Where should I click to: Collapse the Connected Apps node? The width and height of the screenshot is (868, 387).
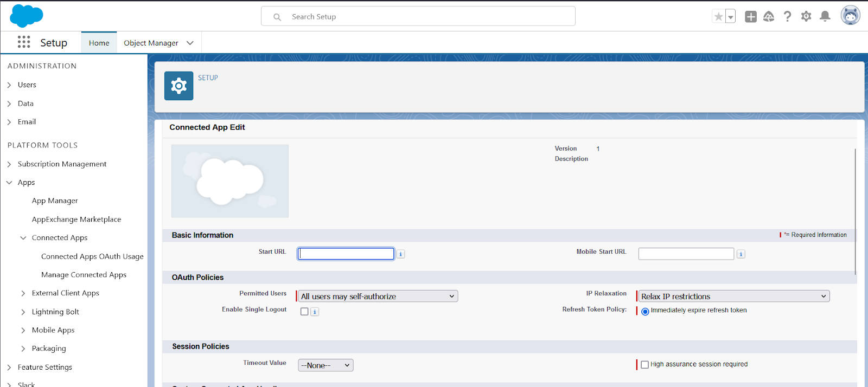click(x=23, y=238)
